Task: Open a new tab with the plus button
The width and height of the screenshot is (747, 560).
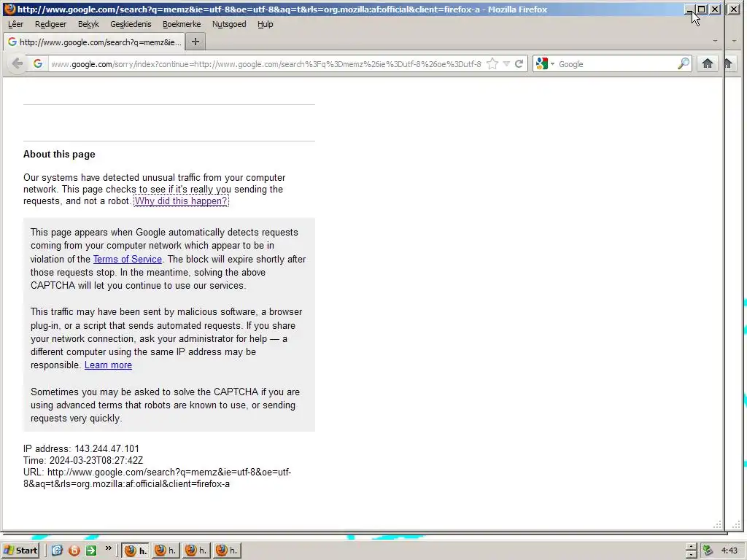Action: pyautogui.click(x=196, y=42)
